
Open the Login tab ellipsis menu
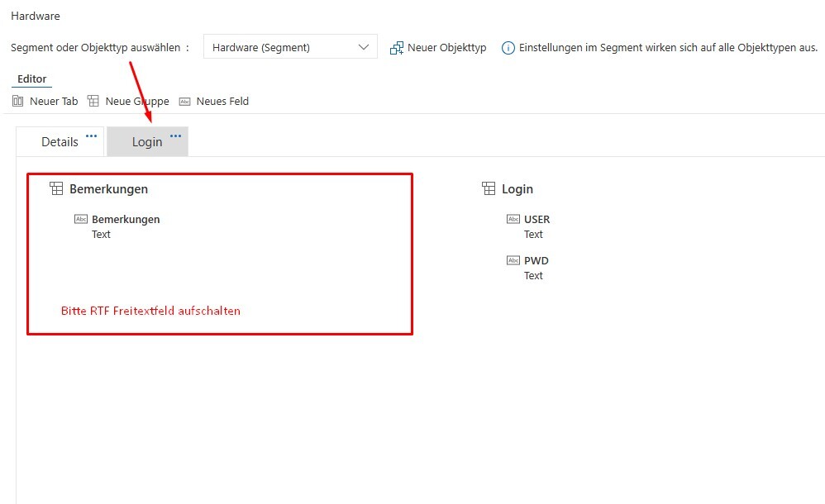(x=175, y=136)
